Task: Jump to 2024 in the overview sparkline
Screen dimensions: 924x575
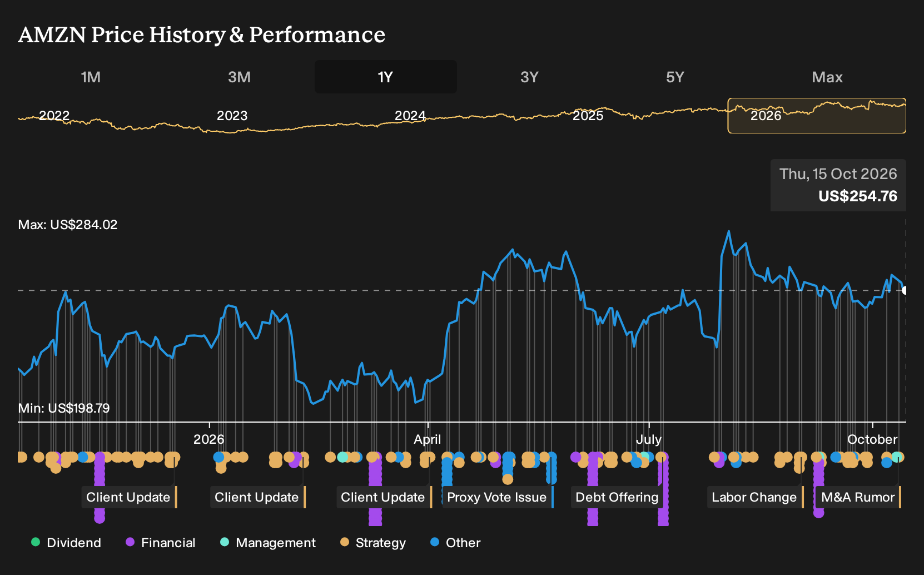Action: (410, 116)
